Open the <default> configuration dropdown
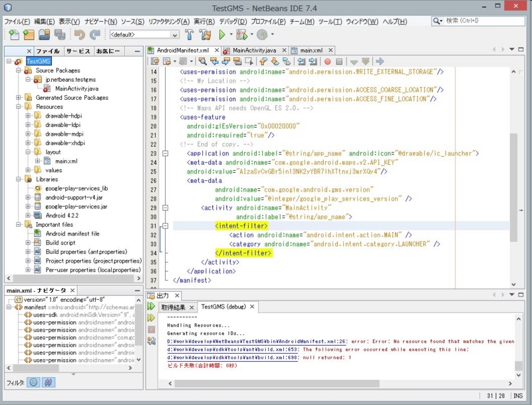Image resolution: width=532 pixels, height=405 pixels. click(144, 35)
